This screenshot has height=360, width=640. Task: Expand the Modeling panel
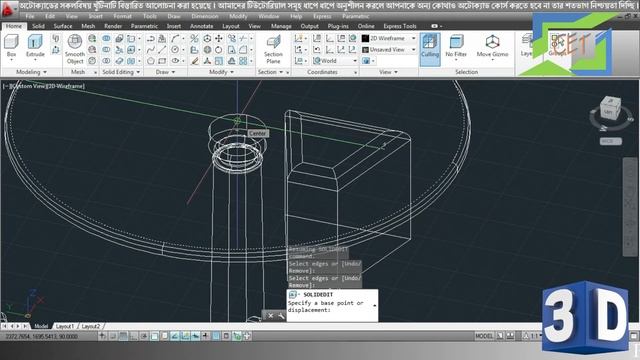(31, 72)
